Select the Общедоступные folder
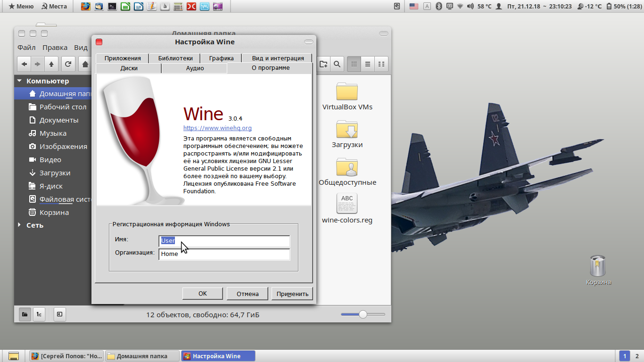Image resolution: width=644 pixels, height=362 pixels. (x=347, y=172)
